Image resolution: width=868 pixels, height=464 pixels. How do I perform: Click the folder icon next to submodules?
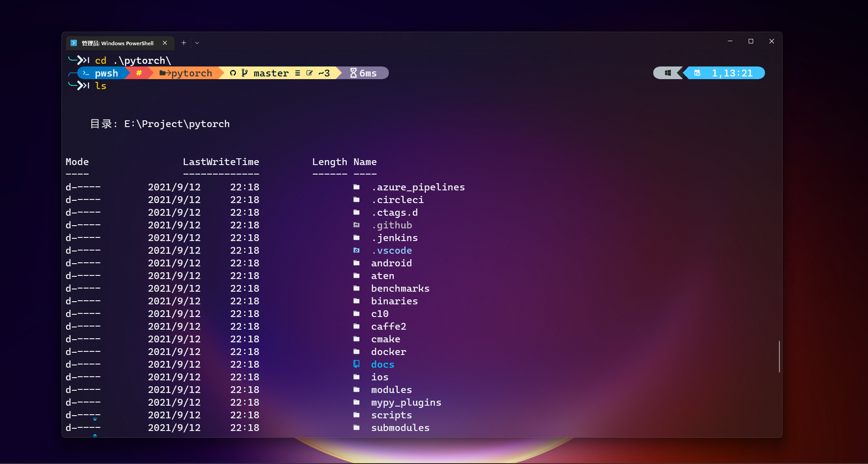(x=356, y=428)
